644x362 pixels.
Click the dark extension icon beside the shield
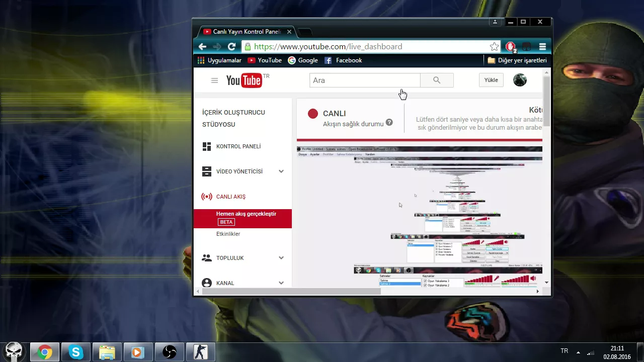(526, 47)
